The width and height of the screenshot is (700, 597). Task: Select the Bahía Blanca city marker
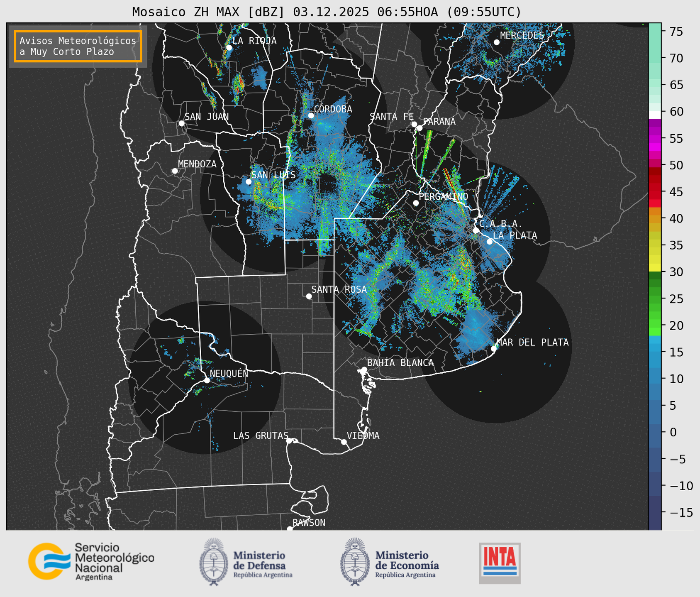(364, 369)
